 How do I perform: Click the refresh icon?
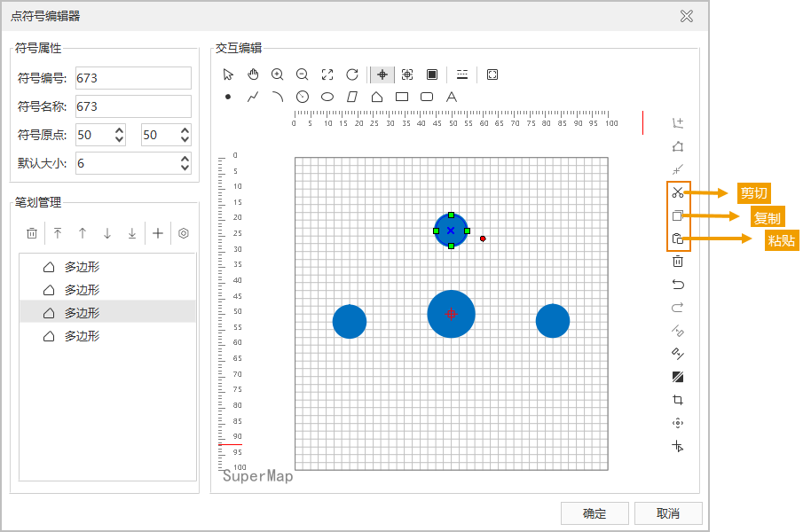tap(352, 74)
